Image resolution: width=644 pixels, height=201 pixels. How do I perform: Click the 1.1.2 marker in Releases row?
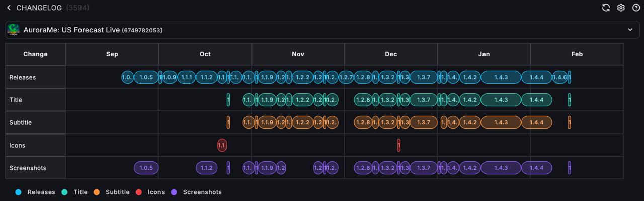click(207, 77)
